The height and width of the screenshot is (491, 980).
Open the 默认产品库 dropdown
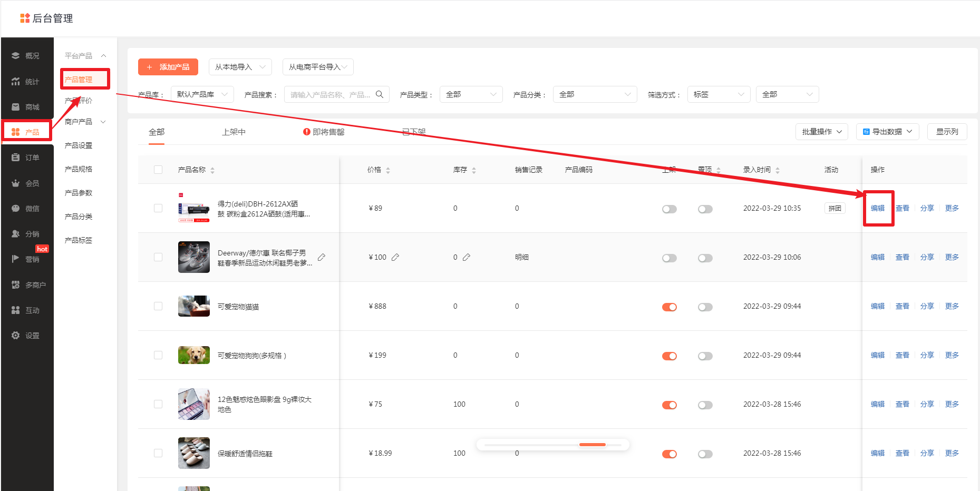(x=202, y=94)
